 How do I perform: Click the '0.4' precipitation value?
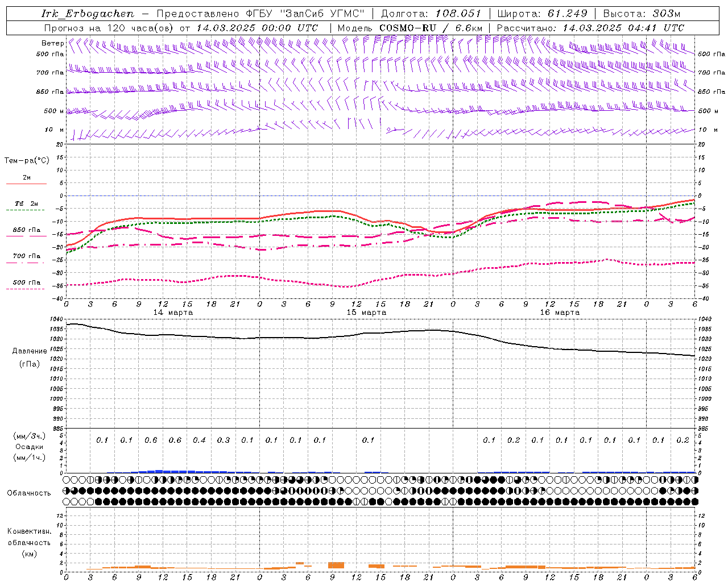(199, 440)
